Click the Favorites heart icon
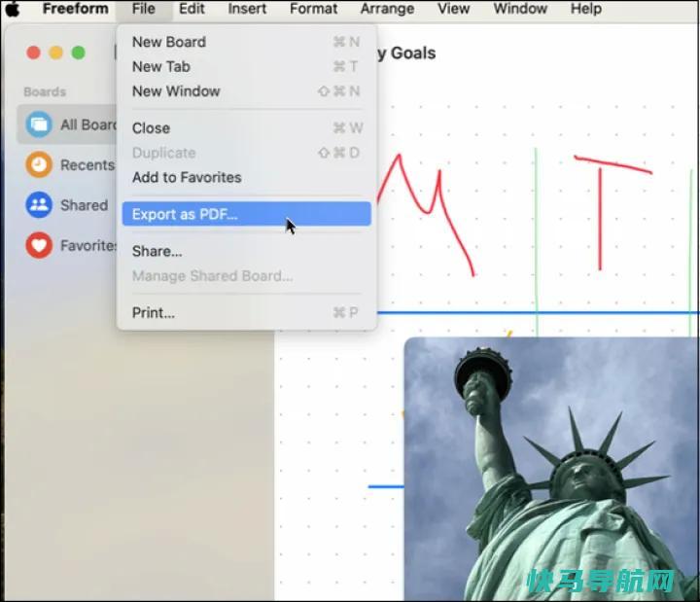 (39, 245)
